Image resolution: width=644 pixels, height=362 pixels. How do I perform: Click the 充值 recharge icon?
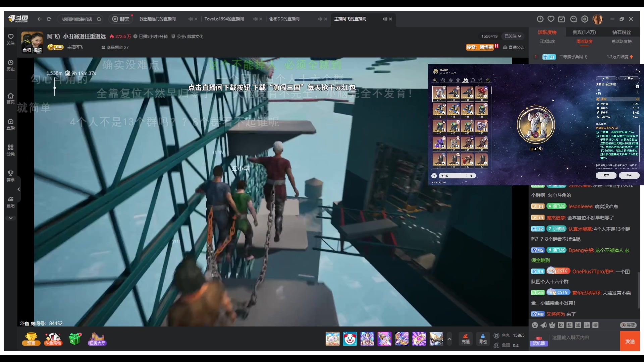[466, 339]
